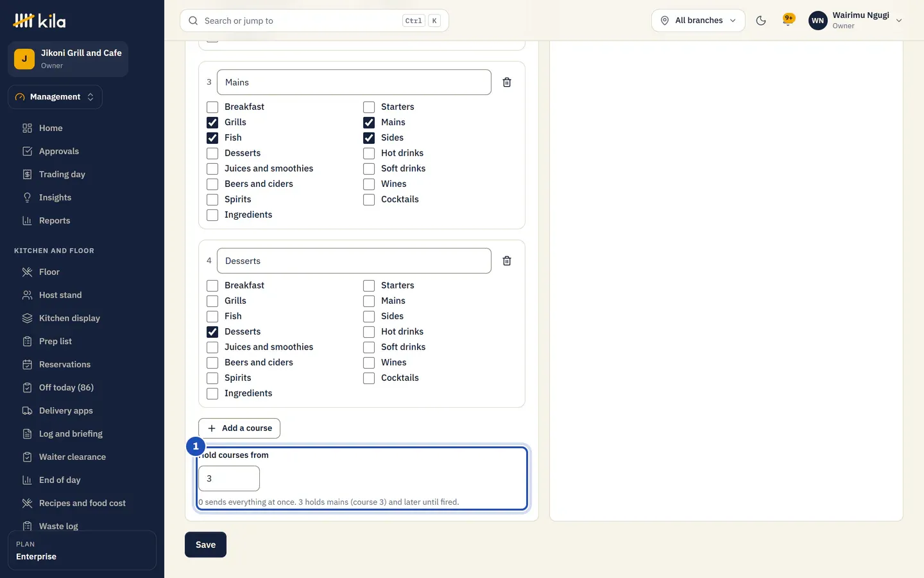Uncheck Grills in the Mains course

click(212, 122)
